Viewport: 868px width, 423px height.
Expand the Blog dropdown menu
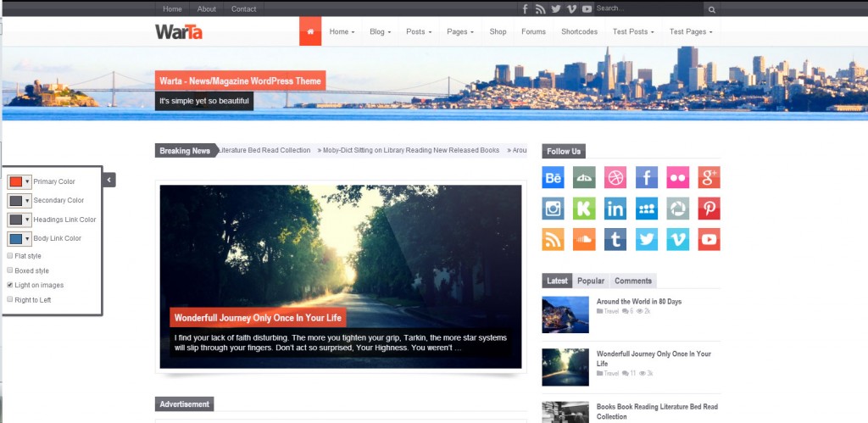click(x=381, y=31)
